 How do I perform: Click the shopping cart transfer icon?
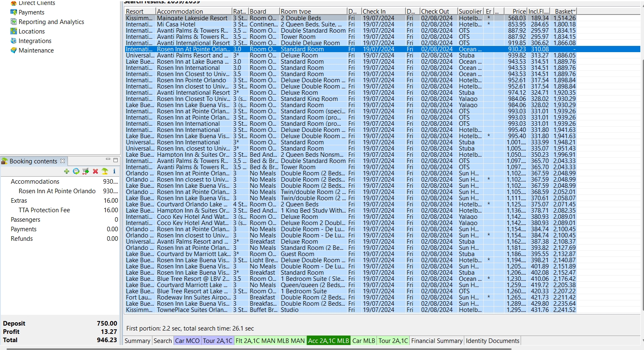coord(86,171)
